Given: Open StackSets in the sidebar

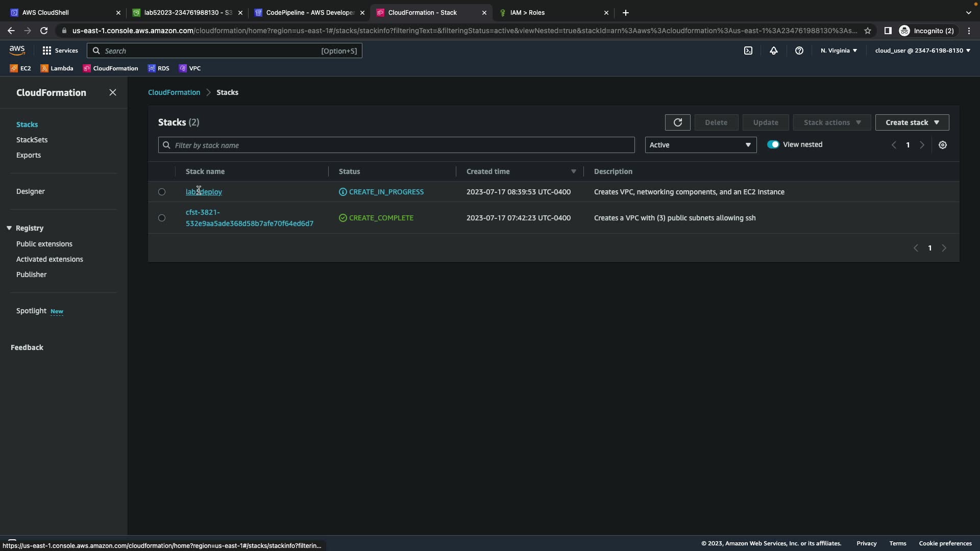Looking at the screenshot, I should tap(32, 140).
